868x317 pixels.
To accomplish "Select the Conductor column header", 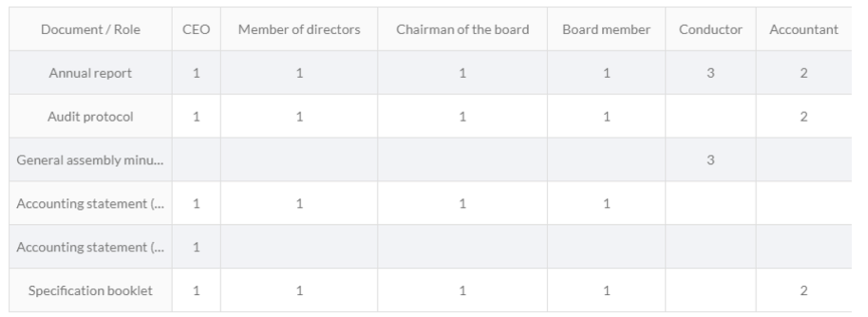I will 711,29.
